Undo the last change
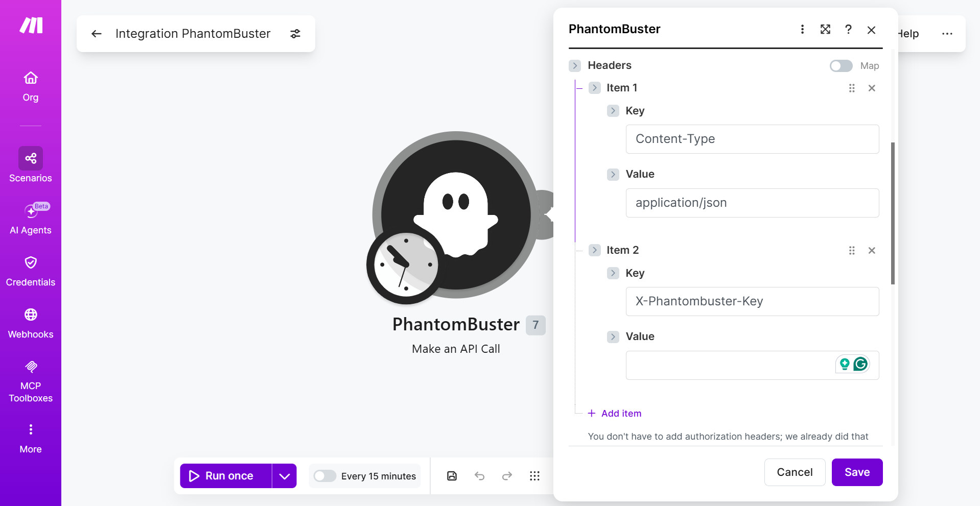980x506 pixels. click(479, 476)
